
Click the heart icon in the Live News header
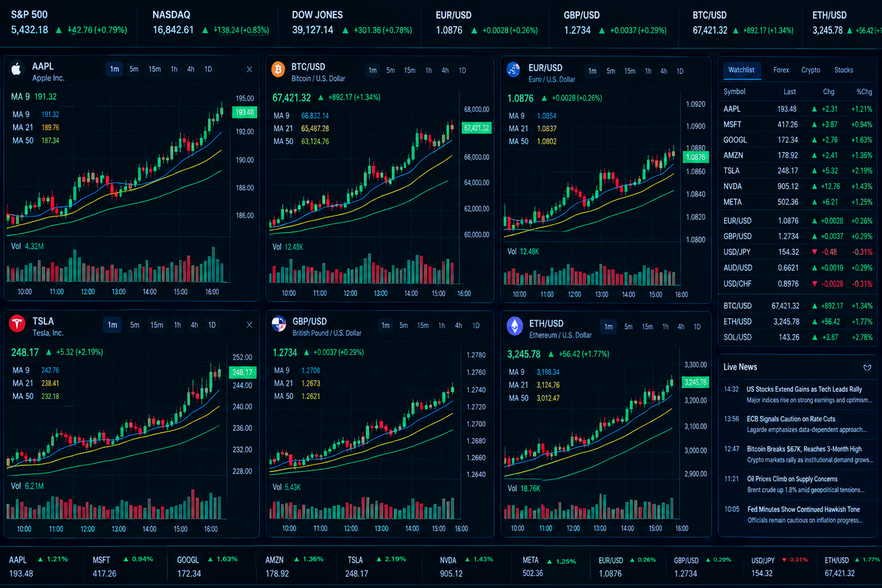(867, 367)
